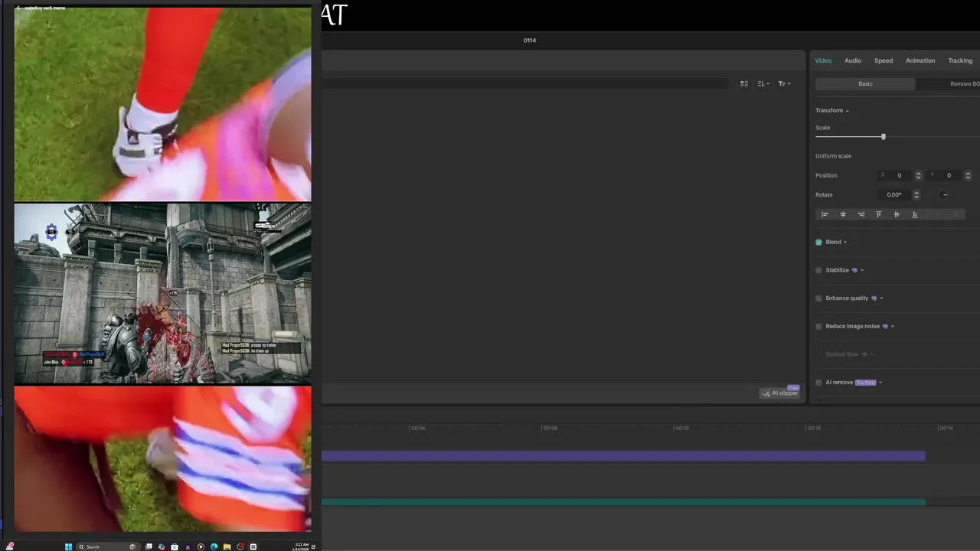The height and width of the screenshot is (551, 980).
Task: Align layer to right edge
Action: [861, 214]
